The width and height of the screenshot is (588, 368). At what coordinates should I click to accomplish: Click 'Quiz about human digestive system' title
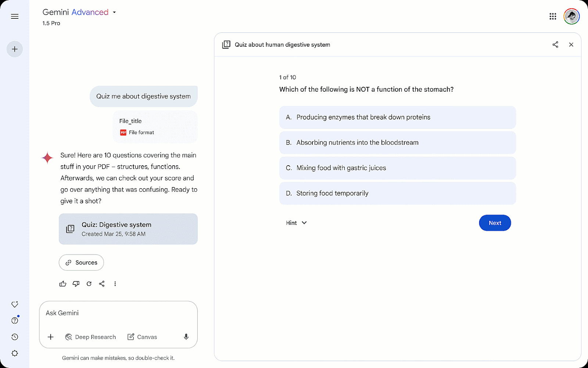(283, 45)
